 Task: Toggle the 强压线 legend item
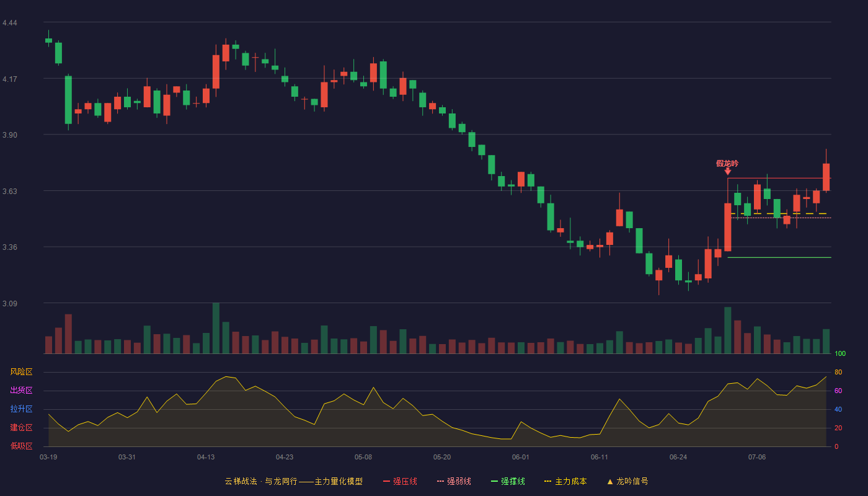(x=400, y=481)
